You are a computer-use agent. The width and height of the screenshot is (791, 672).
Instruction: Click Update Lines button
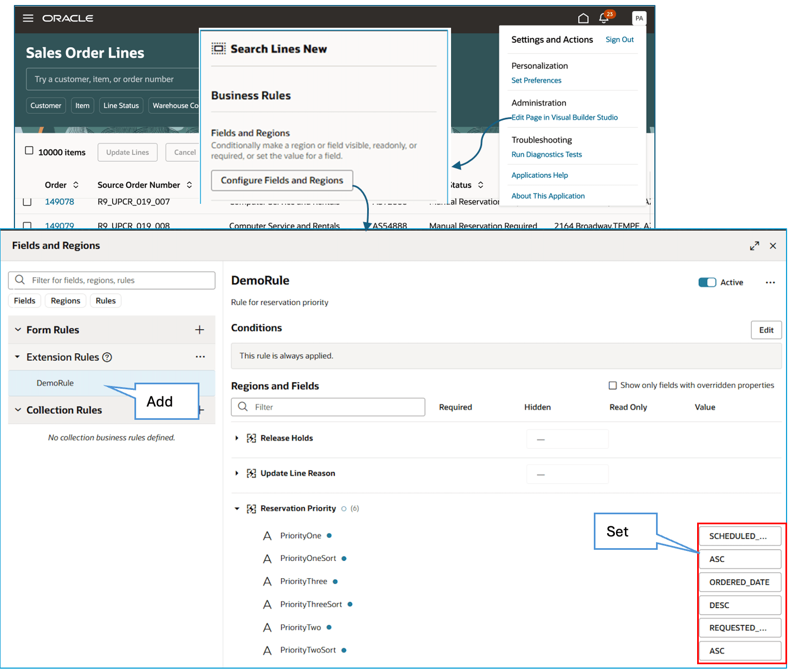[128, 152]
